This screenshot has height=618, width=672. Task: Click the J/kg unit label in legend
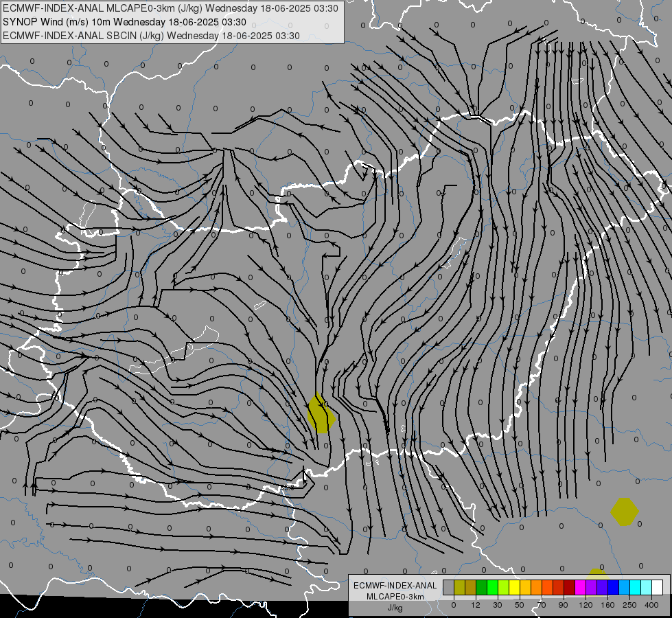pyautogui.click(x=395, y=608)
